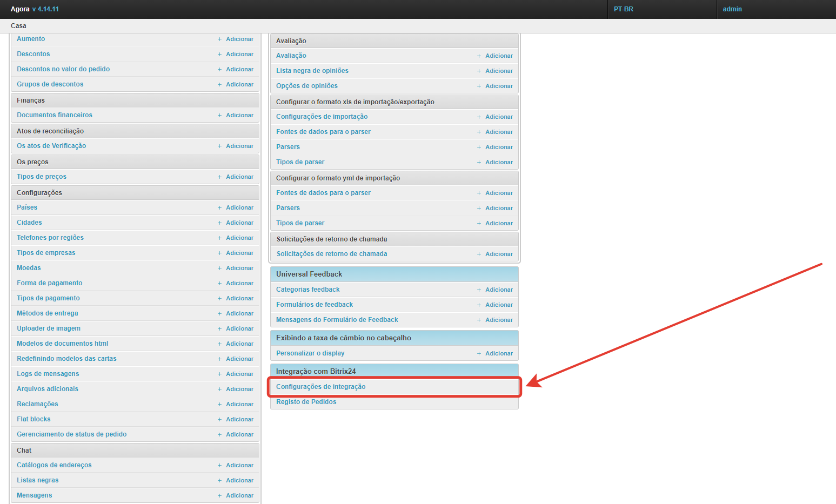The height and width of the screenshot is (504, 836).
Task: Click the plus icon beside Aumento
Action: tap(219, 39)
